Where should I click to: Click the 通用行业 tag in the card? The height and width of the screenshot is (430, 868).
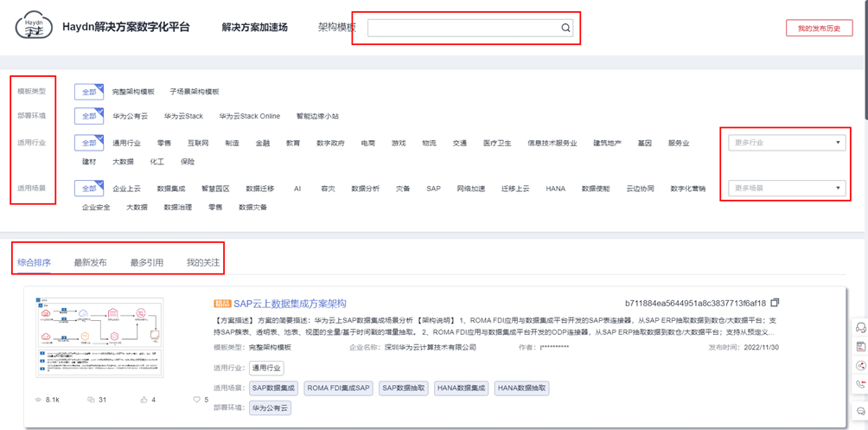267,369
